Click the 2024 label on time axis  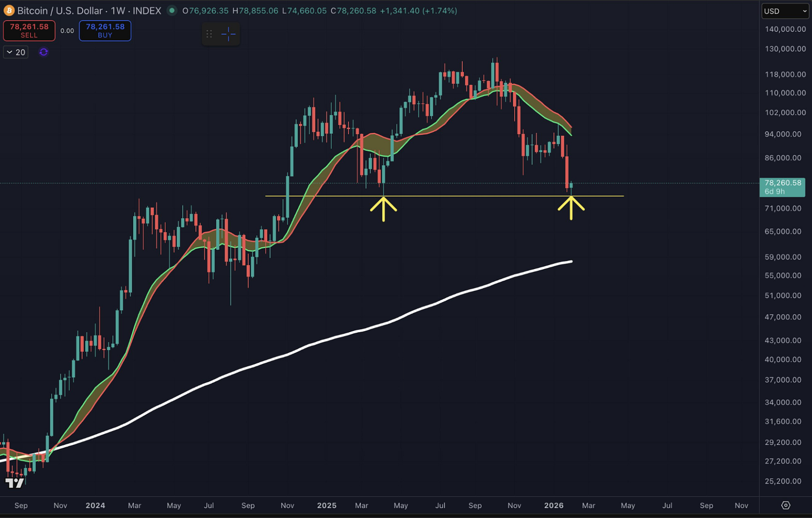point(95,505)
